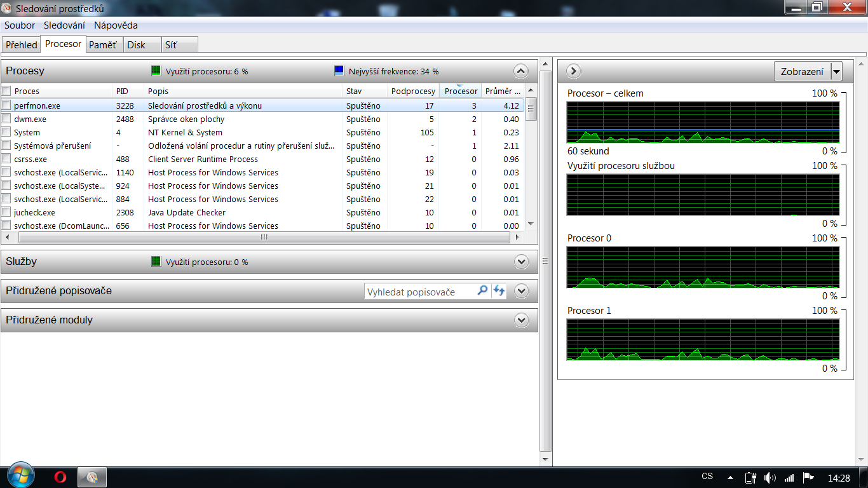The width and height of the screenshot is (868, 488).
Task: Check the svchost.exe PID 884 checkbox
Action: 6,199
